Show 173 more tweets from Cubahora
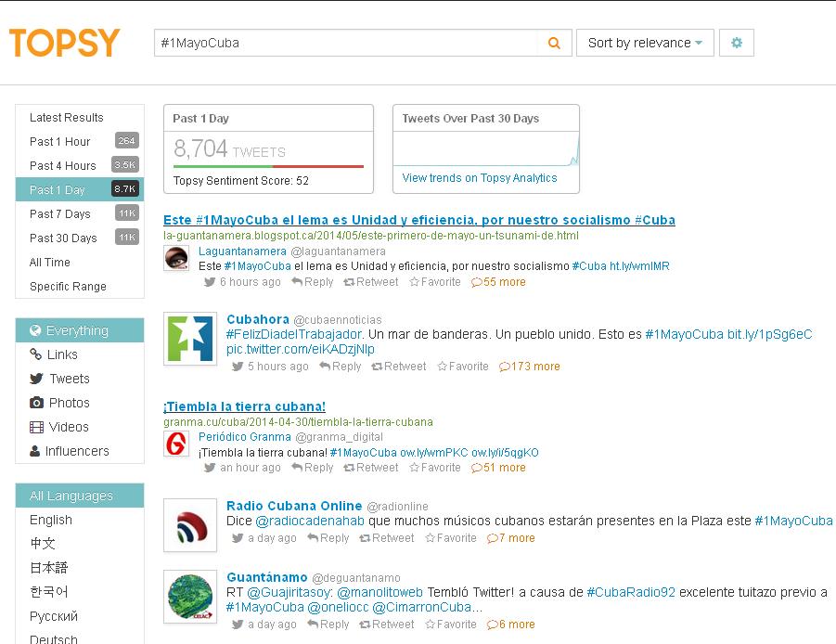Image resolution: width=836 pixels, height=644 pixels. [529, 367]
